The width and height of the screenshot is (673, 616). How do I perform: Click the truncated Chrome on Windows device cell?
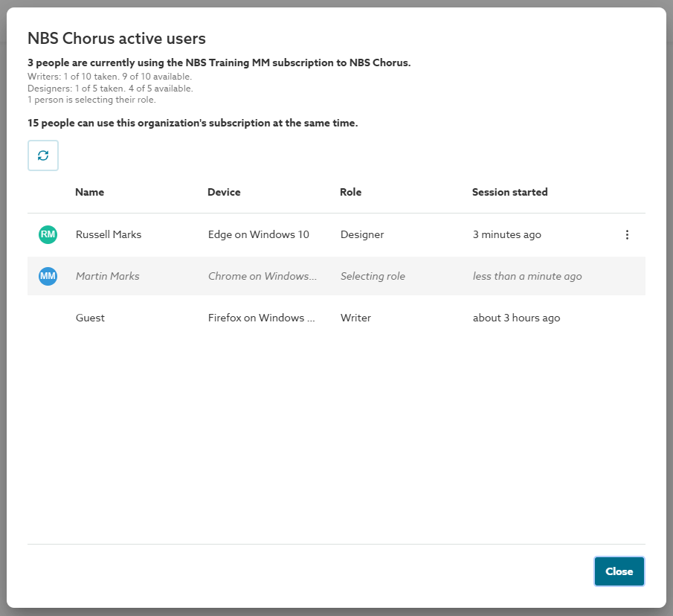[x=263, y=276]
